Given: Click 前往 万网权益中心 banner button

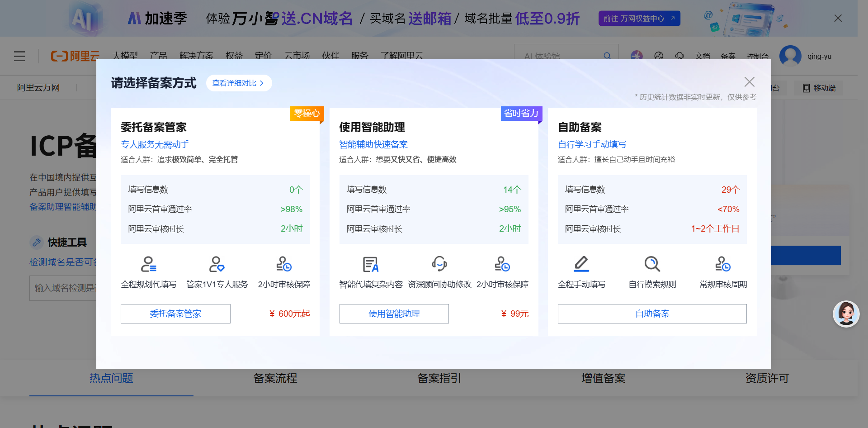Looking at the screenshot, I should point(639,19).
